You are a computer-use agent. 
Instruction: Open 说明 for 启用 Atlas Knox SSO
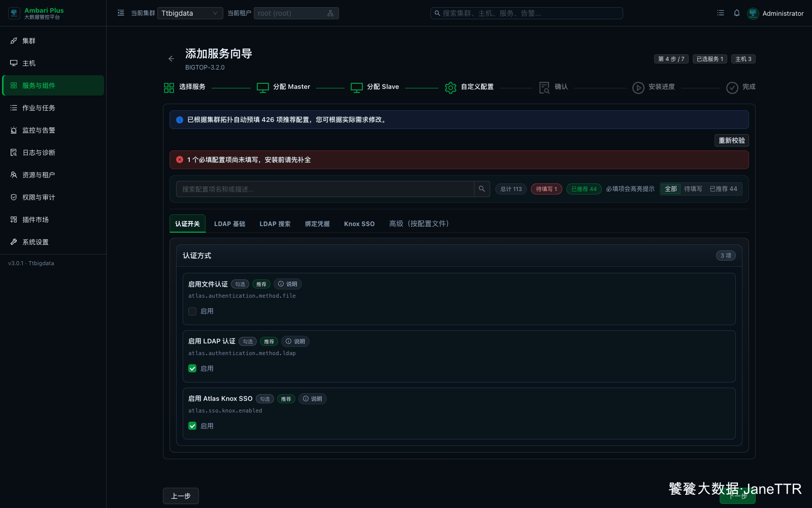pos(313,399)
